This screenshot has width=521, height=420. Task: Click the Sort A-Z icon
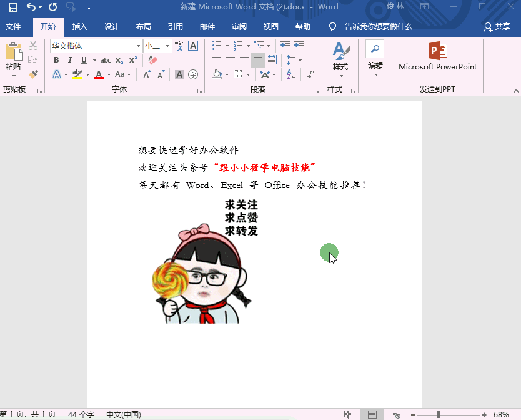tap(291, 74)
